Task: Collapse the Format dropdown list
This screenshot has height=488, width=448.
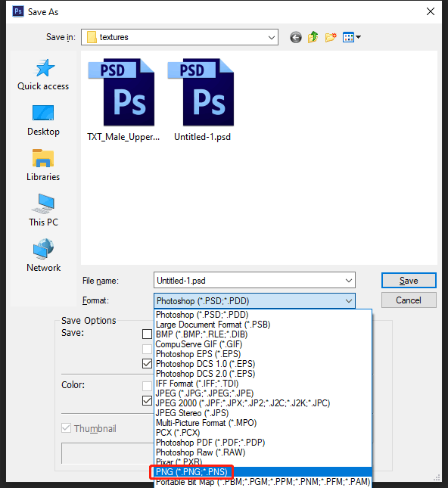Action: click(349, 301)
